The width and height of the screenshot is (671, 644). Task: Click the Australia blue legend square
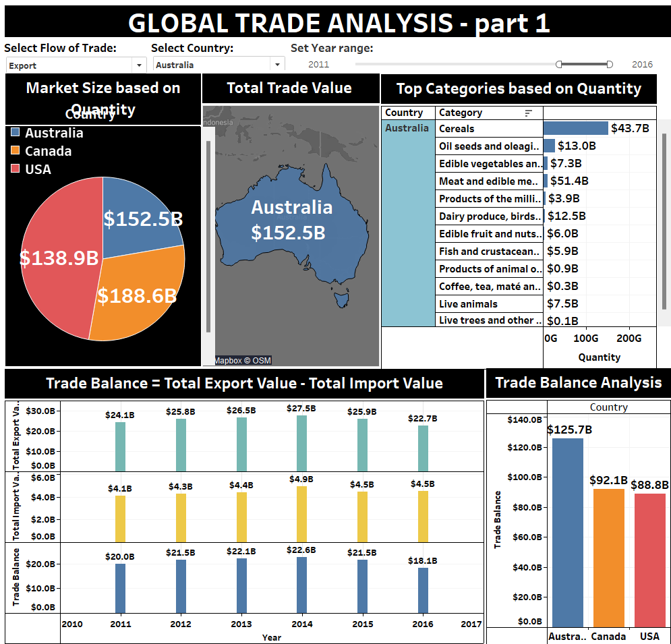(16, 134)
